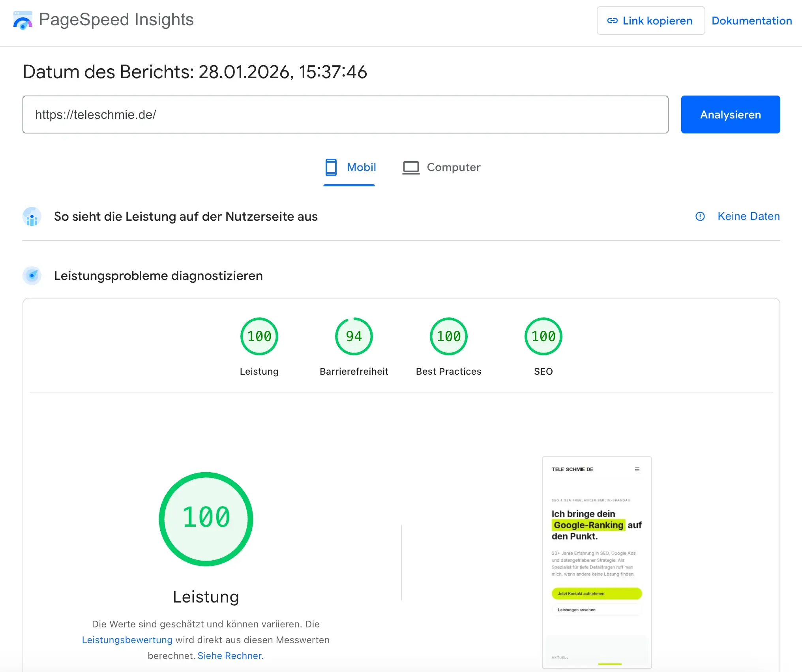
Task: Click the SEO label under gauge
Action: click(x=543, y=372)
